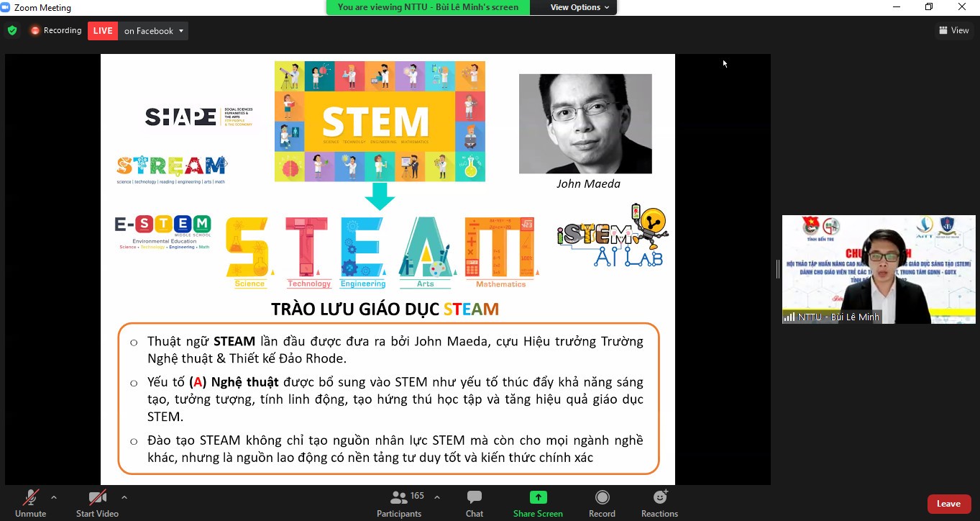
Task: Click the iSTEM AI LAB logo
Action: (613, 236)
